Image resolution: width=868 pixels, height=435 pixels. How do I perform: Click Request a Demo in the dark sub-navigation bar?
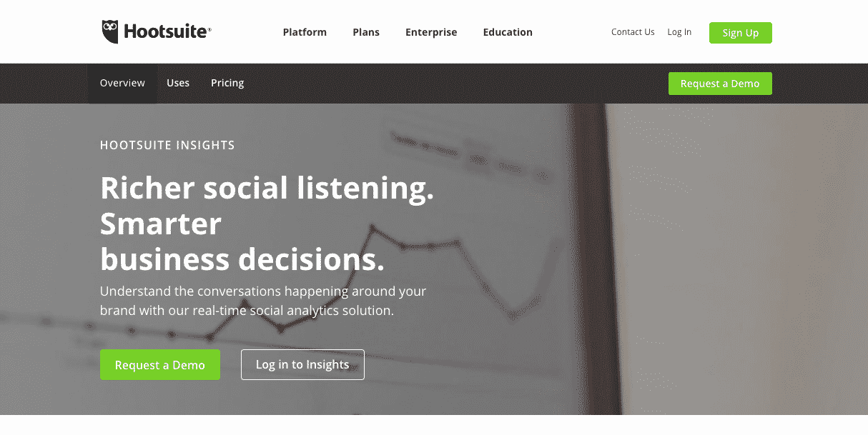click(x=720, y=84)
